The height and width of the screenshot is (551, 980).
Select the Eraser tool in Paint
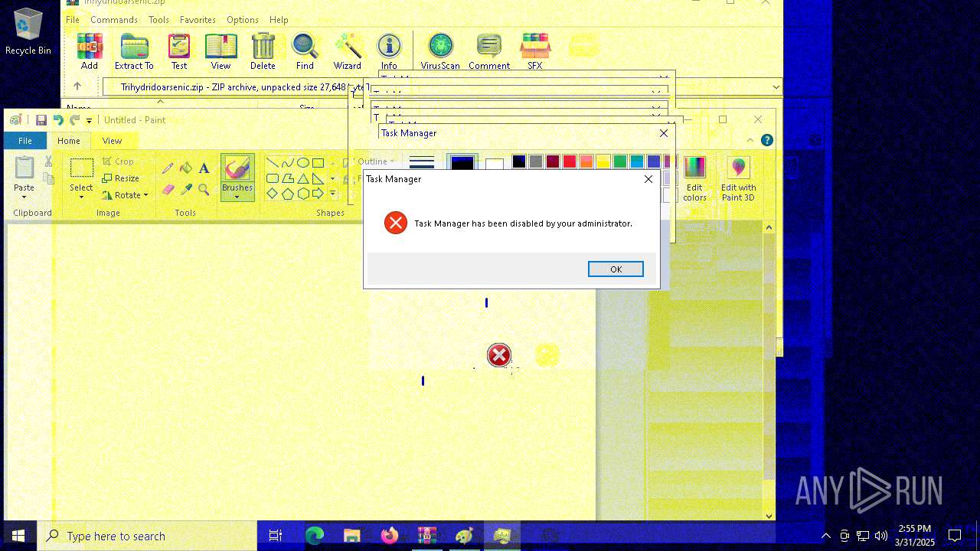[167, 189]
